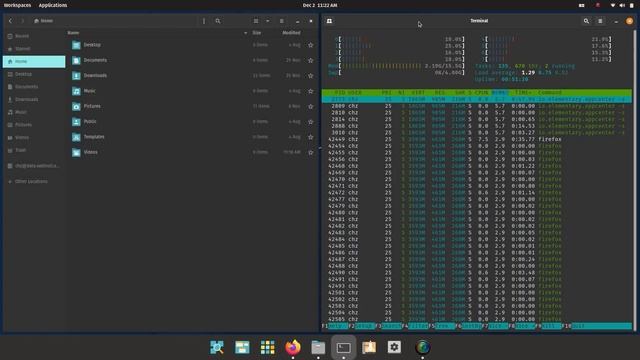Star the Music folder

(x=311, y=91)
